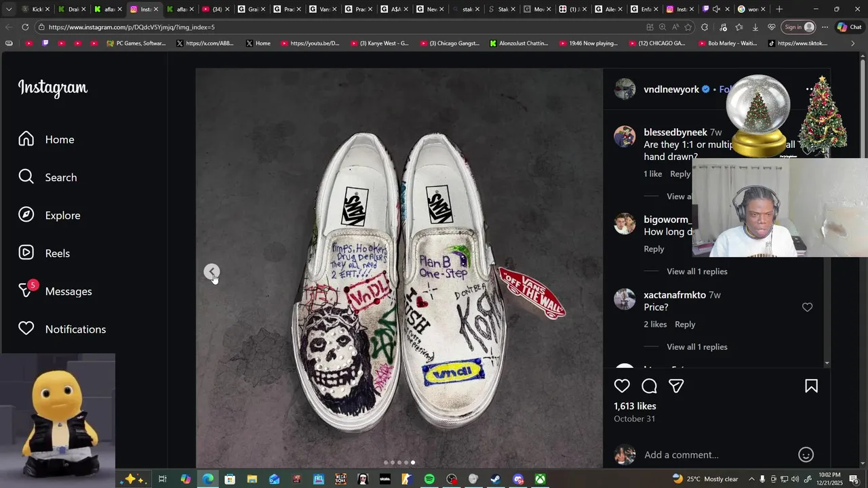Reply to xactanafrmkto's Price comment
The height and width of the screenshot is (488, 868).
(x=685, y=325)
